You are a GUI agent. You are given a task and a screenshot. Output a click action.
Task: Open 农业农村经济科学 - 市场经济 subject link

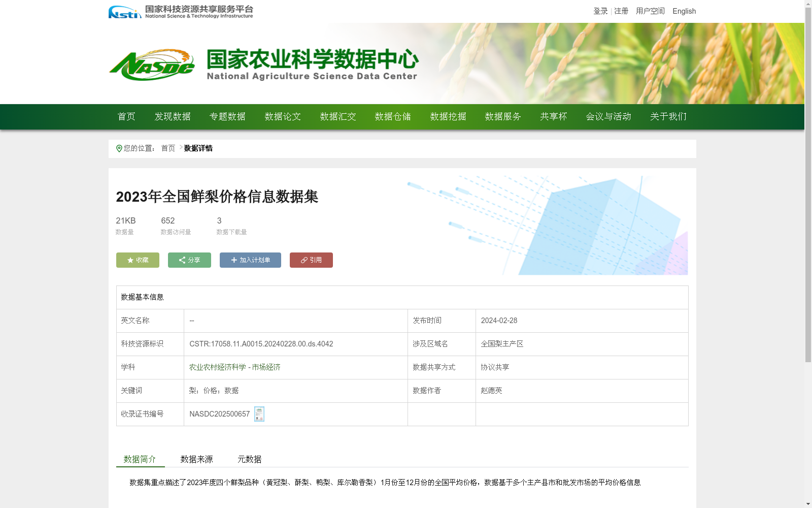coord(235,367)
